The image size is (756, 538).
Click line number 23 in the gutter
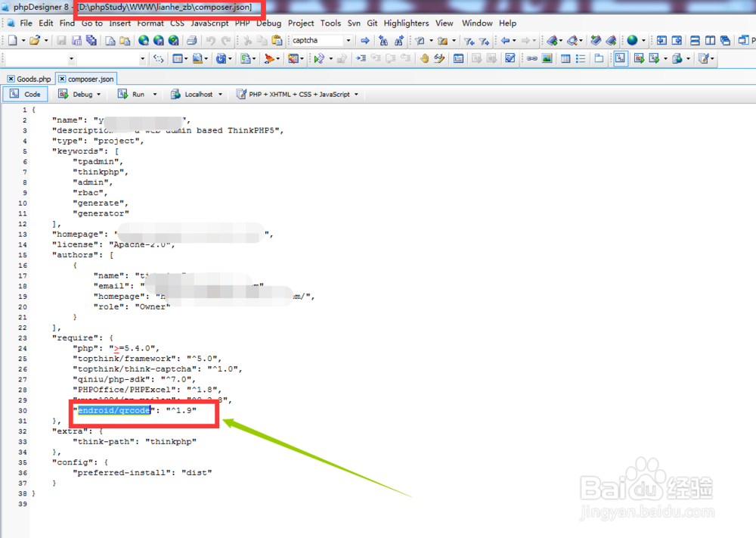[x=23, y=338]
